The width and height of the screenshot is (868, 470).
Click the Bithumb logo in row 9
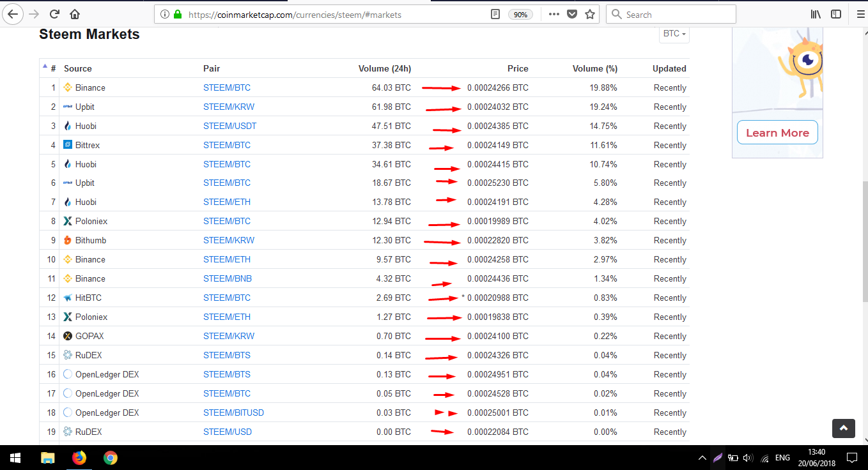68,240
